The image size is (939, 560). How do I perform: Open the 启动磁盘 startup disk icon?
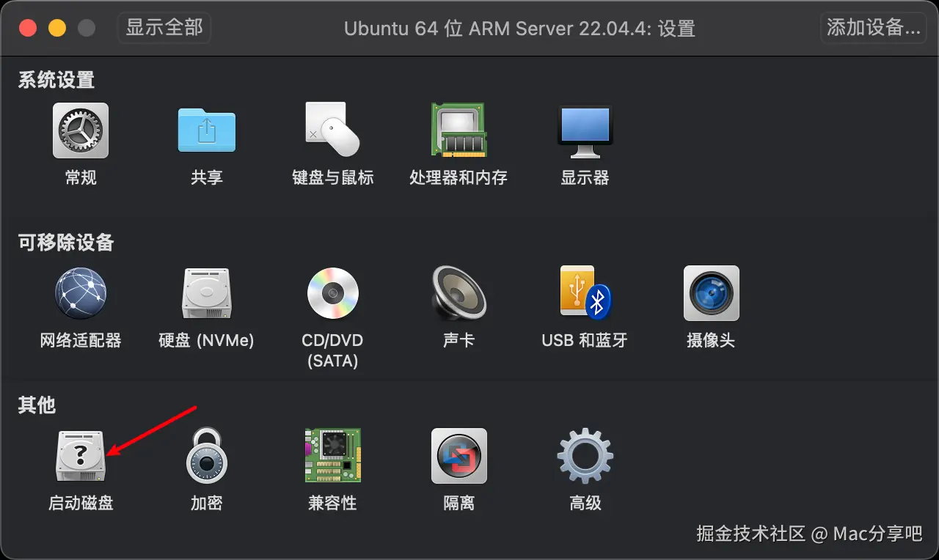81,456
